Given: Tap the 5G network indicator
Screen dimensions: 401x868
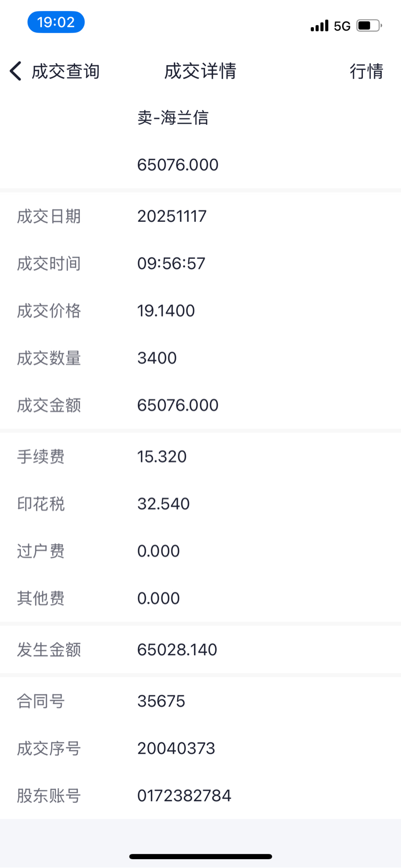Looking at the screenshot, I should coord(342,26).
